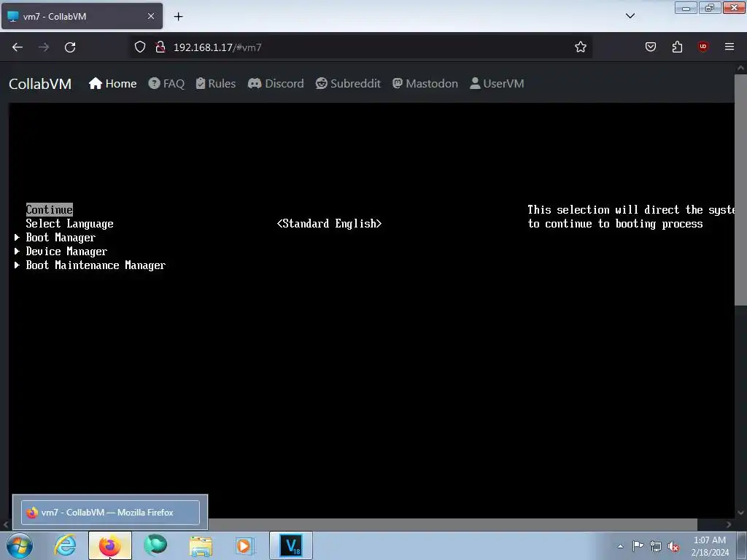The height and width of the screenshot is (560, 747).
Task: Open the Discord navigation link
Action: pyautogui.click(x=276, y=84)
